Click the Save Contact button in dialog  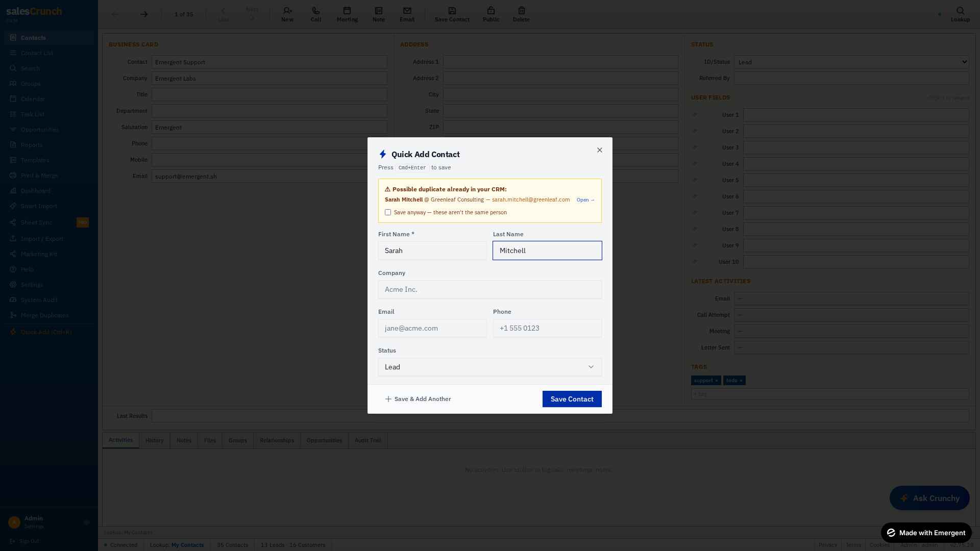click(x=572, y=399)
